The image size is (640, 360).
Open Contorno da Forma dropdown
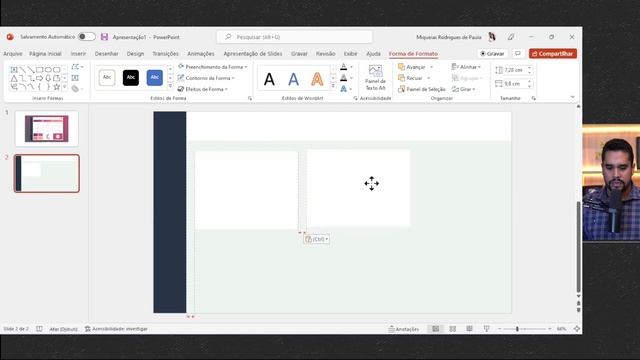(x=206, y=78)
